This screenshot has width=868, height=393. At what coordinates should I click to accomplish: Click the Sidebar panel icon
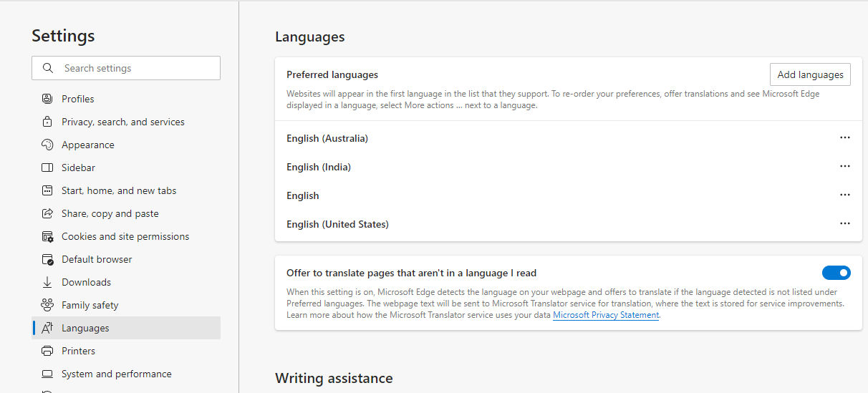click(x=47, y=168)
